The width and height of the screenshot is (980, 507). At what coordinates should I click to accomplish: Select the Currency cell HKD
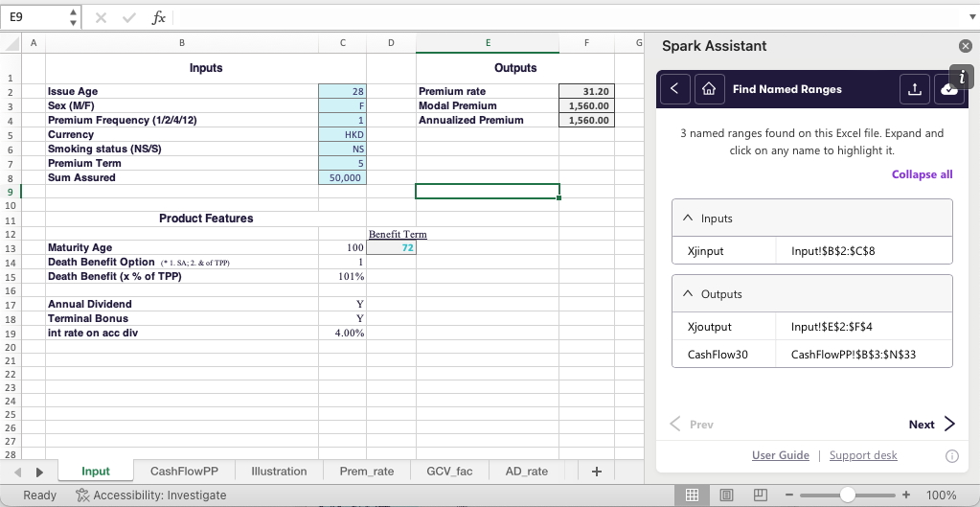click(342, 134)
